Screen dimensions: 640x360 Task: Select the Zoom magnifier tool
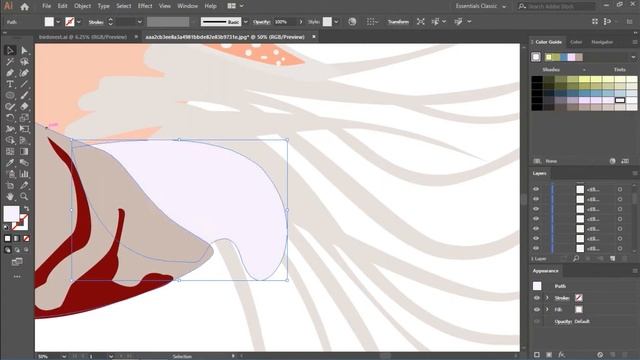tap(24, 197)
